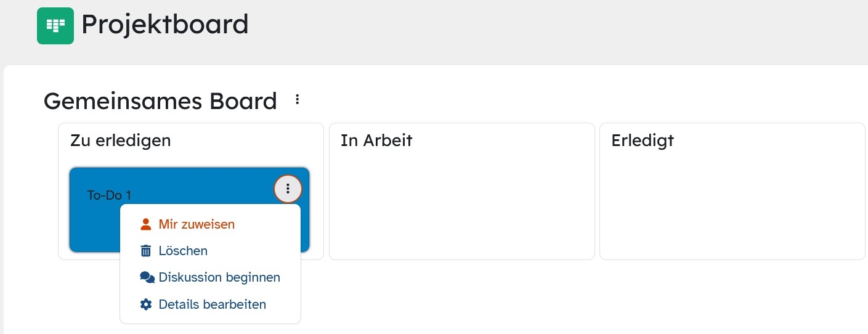Select the Mir zuweisen menu entry
The image size is (868, 334).
point(197,224)
